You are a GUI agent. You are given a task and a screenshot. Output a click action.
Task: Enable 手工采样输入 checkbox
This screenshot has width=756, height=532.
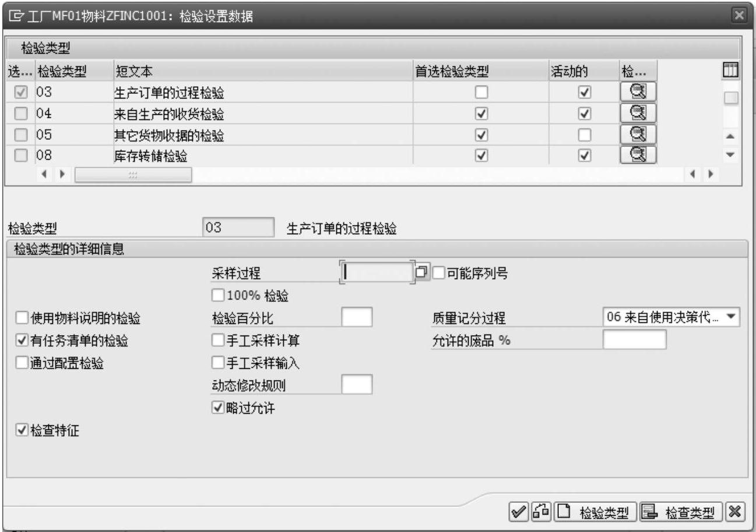click(x=217, y=362)
